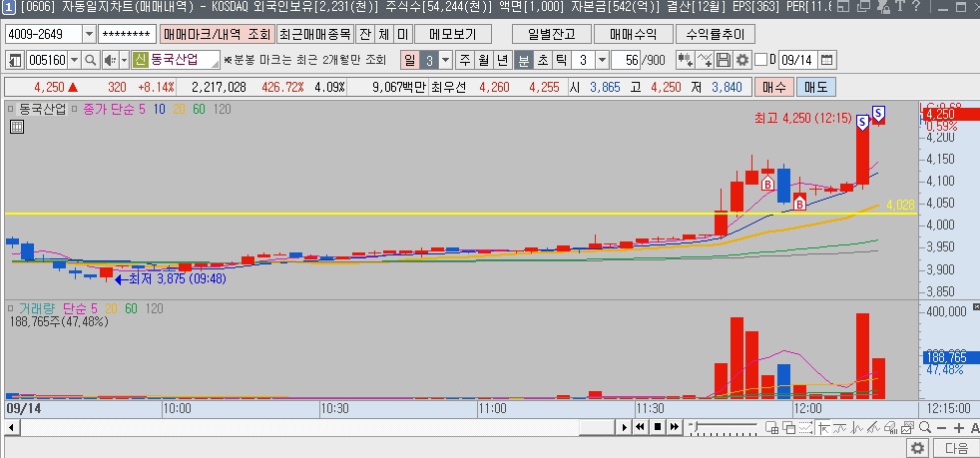Viewport: 980px width, 458px height.
Task: Open 일별잔고 daily balance
Action: (551, 34)
